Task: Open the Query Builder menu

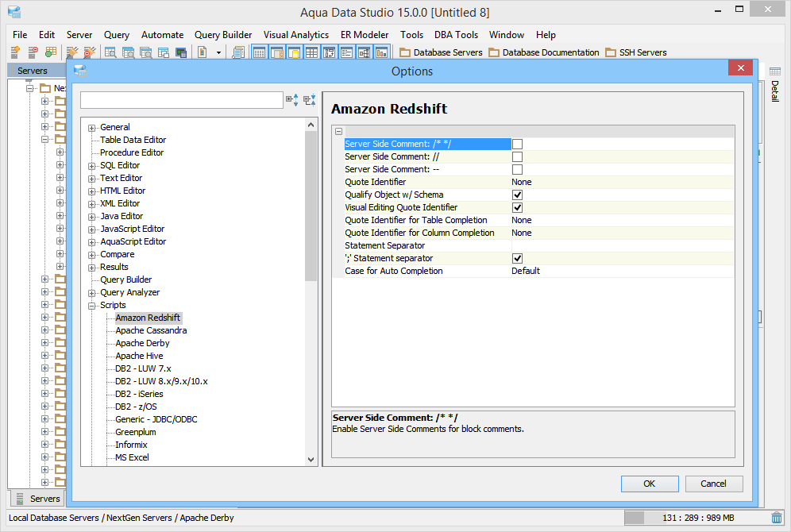Action: [223, 35]
